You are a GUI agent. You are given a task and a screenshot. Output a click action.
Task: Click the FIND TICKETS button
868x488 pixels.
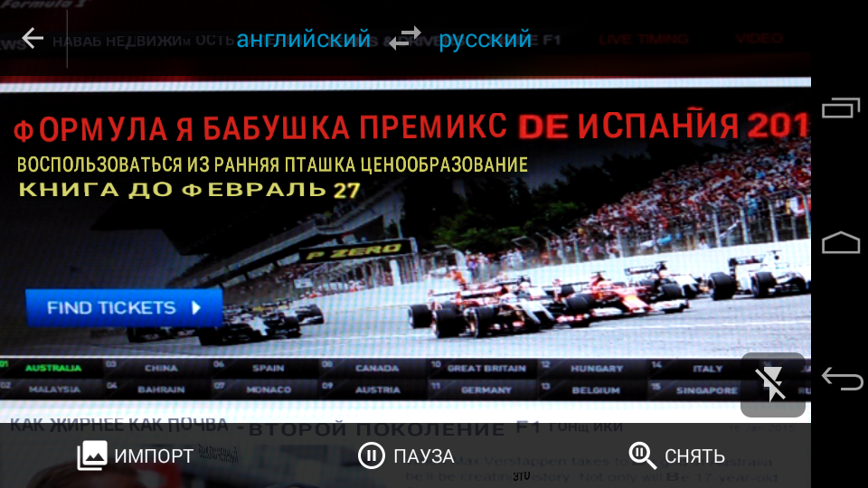(x=124, y=307)
